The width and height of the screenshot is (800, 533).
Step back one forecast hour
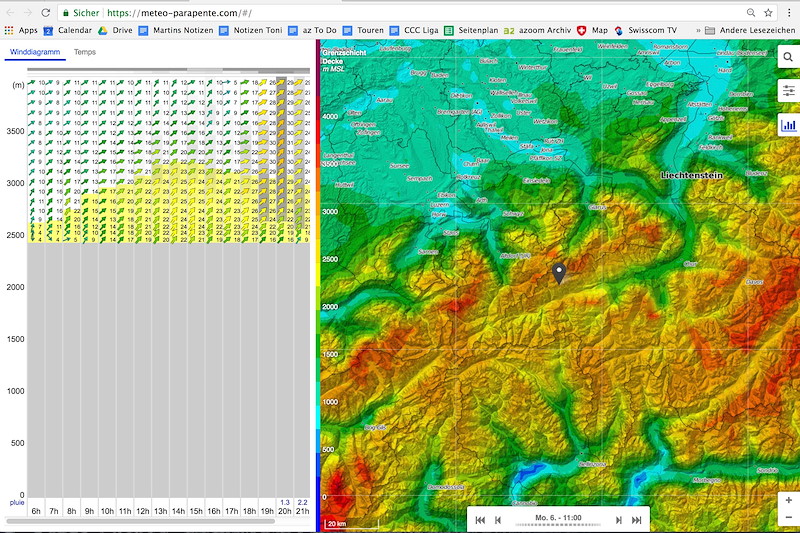(498, 520)
